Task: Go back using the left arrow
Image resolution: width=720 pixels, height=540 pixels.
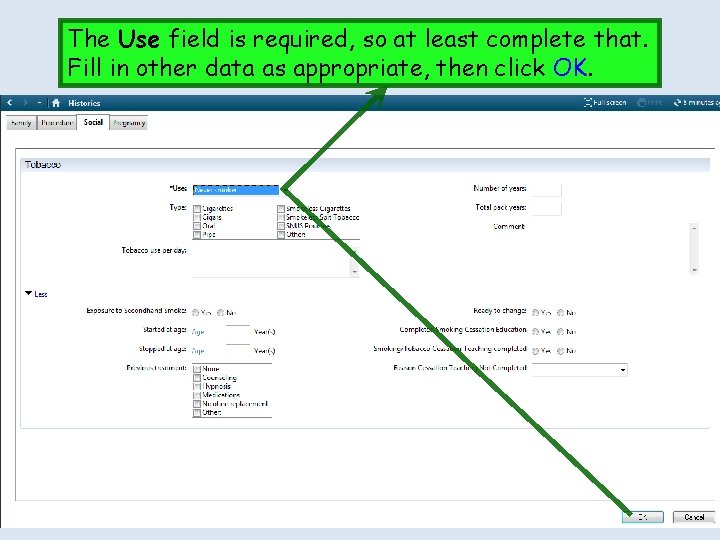Action: coord(10,103)
